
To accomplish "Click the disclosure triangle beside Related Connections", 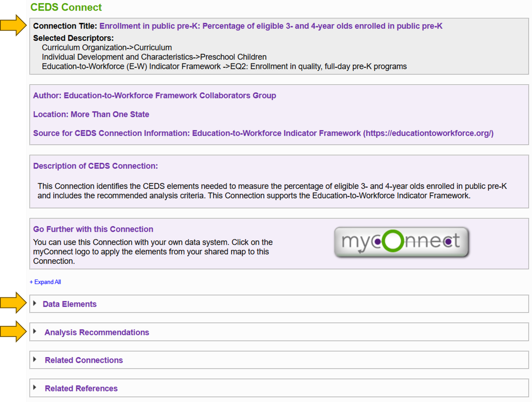I will (35, 360).
